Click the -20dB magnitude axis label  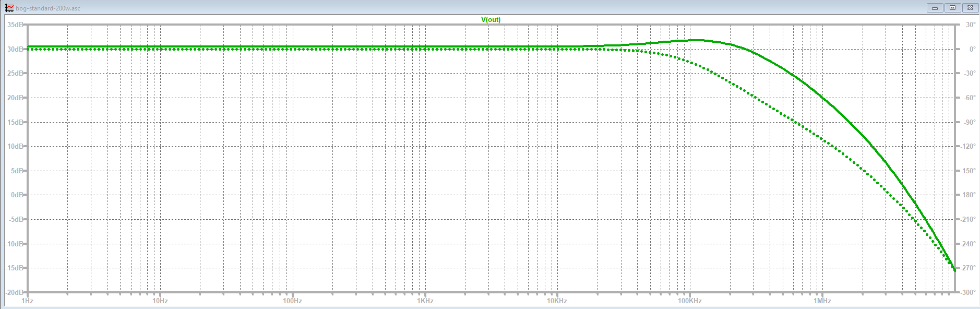pyautogui.click(x=15, y=292)
